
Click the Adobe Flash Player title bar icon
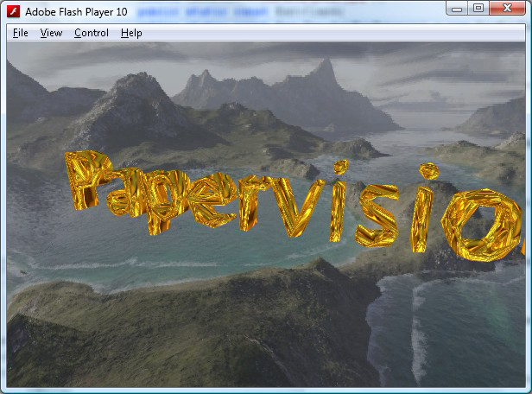pos(14,11)
